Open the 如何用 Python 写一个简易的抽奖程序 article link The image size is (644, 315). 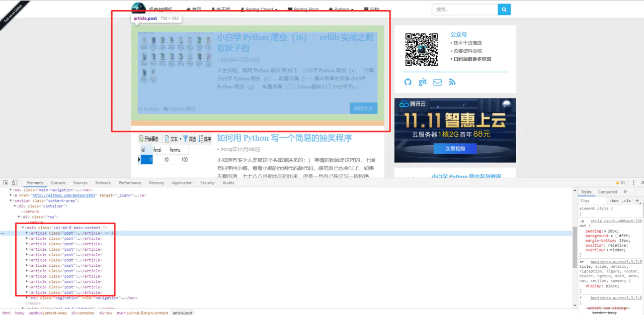click(x=284, y=138)
